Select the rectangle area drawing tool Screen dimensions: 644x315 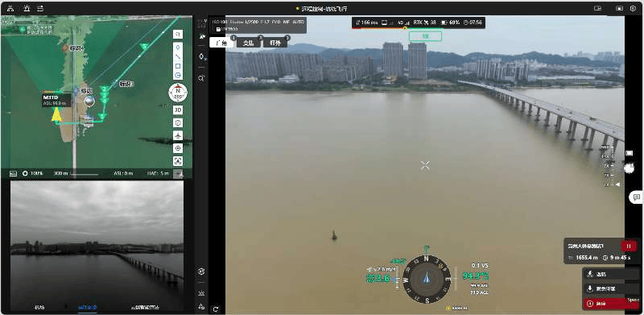tap(178, 66)
